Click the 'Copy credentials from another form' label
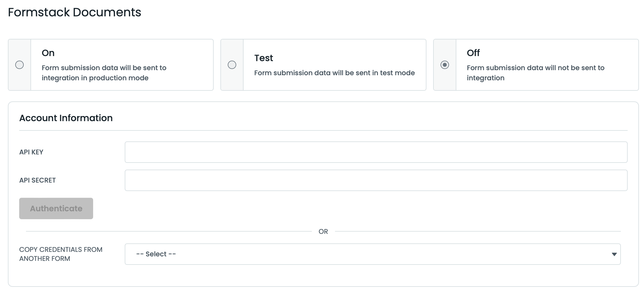Screen dimensions: 644x293 pyautogui.click(x=61, y=254)
